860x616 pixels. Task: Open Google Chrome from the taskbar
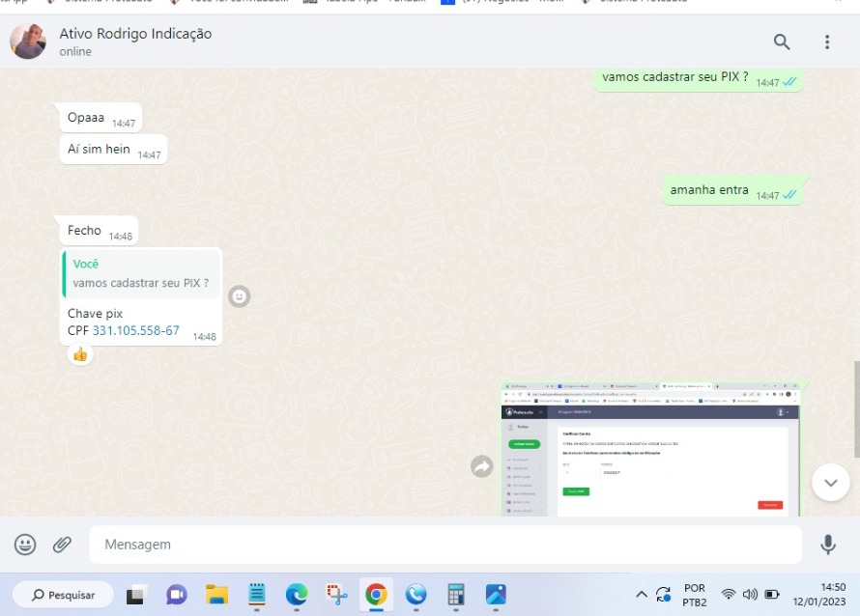376,595
